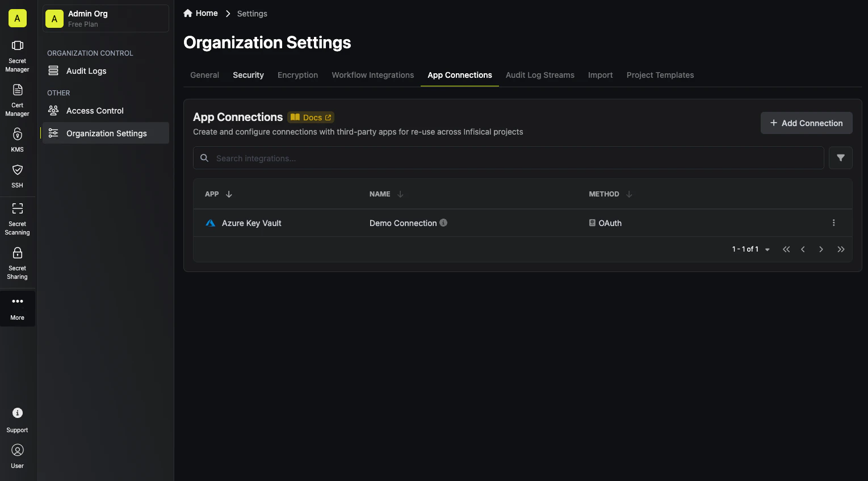Select the App Connections tab
Viewport: 868px width, 481px height.
[x=460, y=75]
